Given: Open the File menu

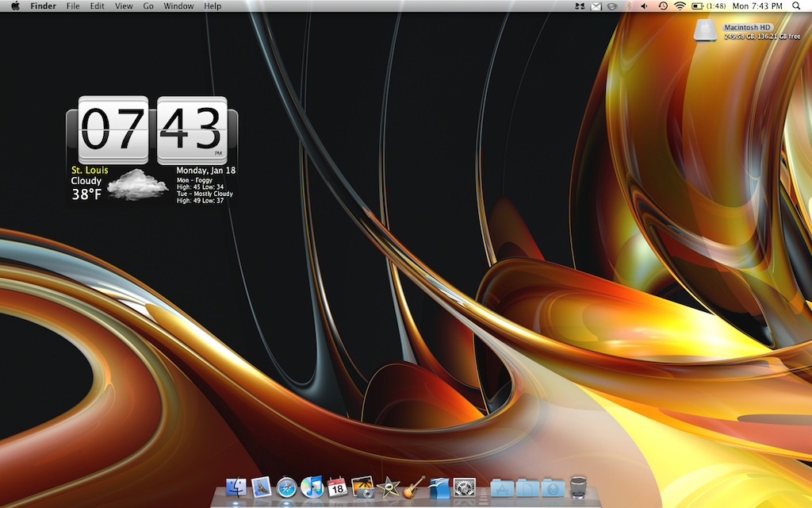Looking at the screenshot, I should click(x=73, y=6).
